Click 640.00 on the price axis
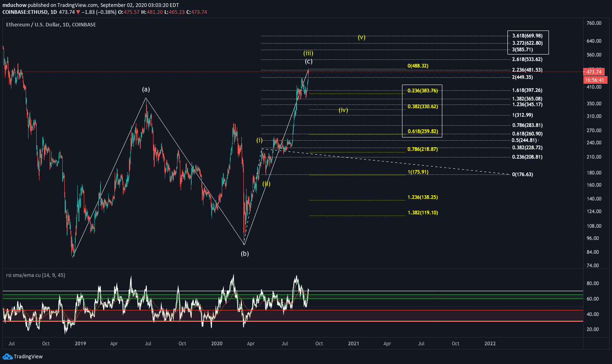Screen dimensions: 612x364 (x=594, y=41)
